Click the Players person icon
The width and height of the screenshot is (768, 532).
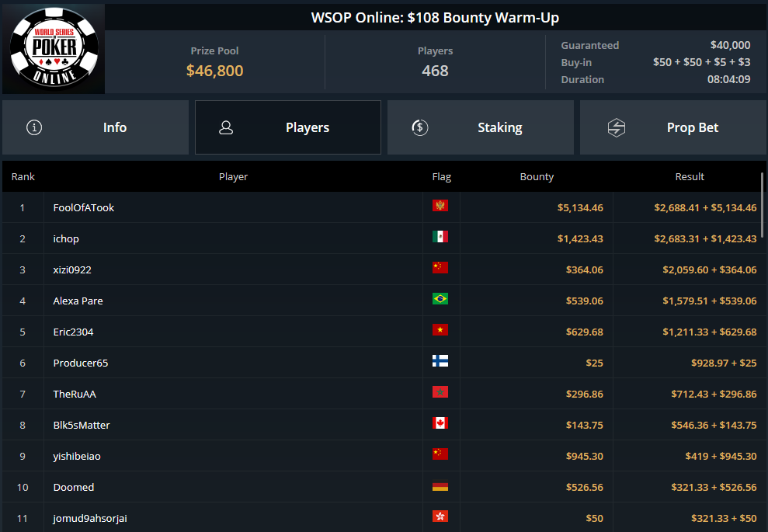[x=226, y=127]
